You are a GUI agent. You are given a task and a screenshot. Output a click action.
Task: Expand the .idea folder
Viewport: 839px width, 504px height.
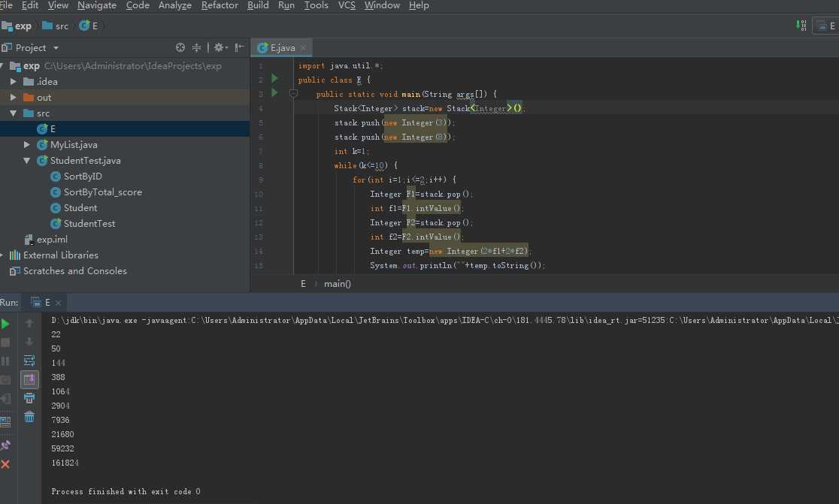coord(14,81)
